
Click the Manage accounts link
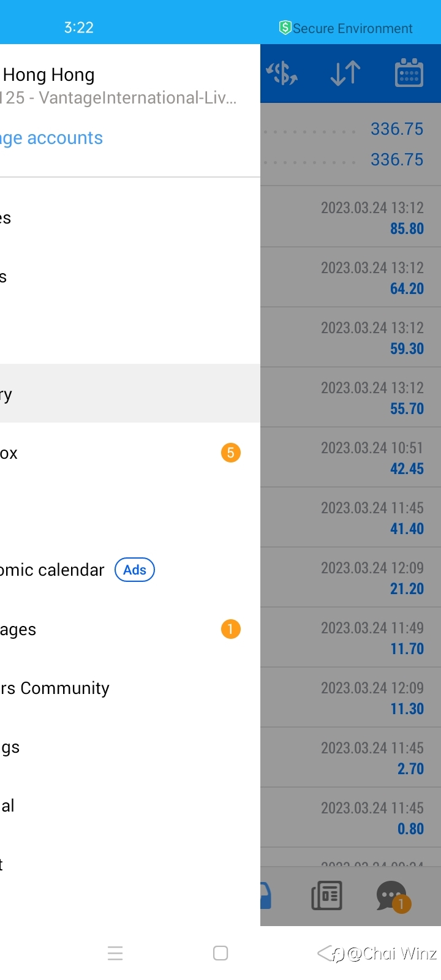click(x=52, y=138)
